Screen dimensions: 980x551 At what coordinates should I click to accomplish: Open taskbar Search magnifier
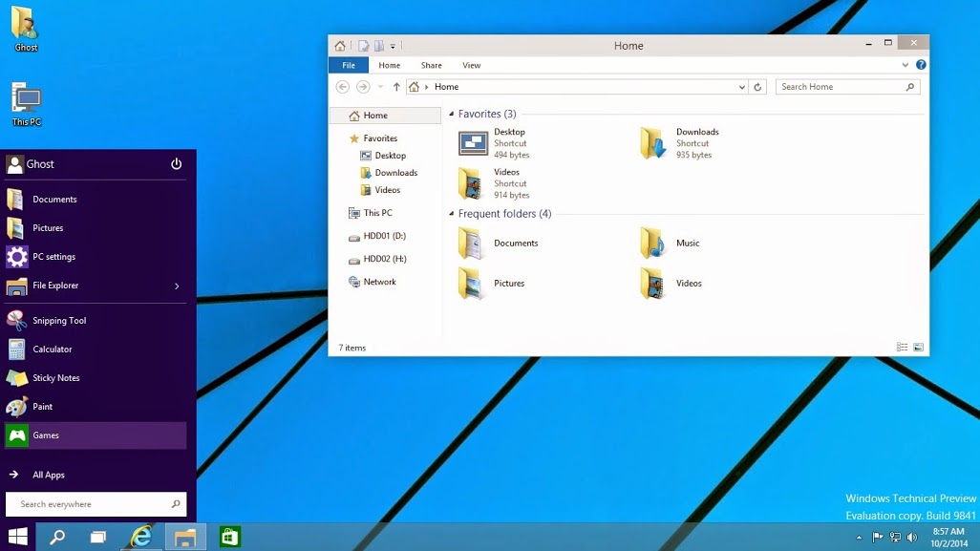coord(57,537)
